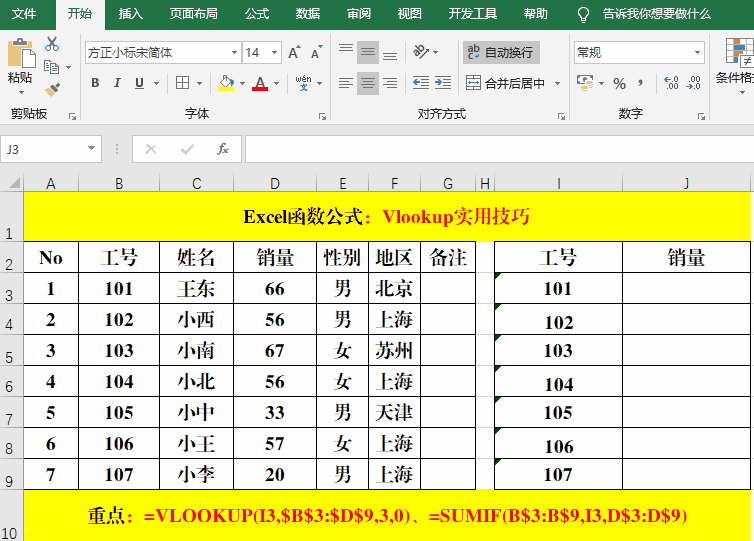This screenshot has height=541, width=754.
Task: Switch to the 页面布局 tab
Action: (193, 14)
